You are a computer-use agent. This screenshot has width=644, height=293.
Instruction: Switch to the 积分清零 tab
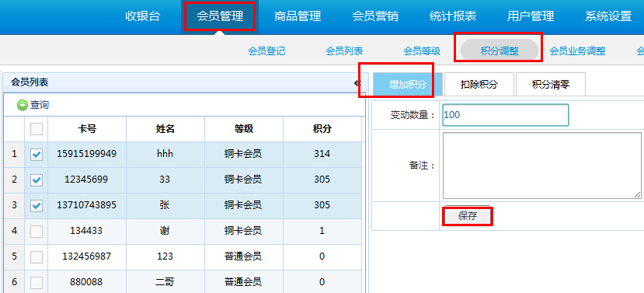tap(550, 84)
